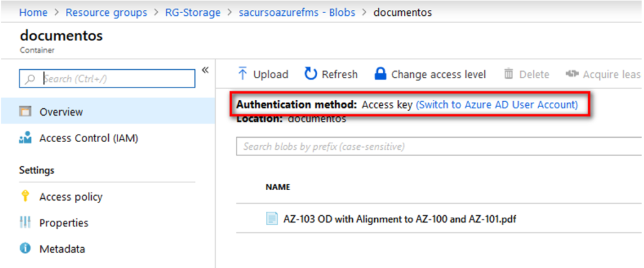The height and width of the screenshot is (268, 644).
Task: Switch to Azure AD User Account
Action: [x=497, y=105]
